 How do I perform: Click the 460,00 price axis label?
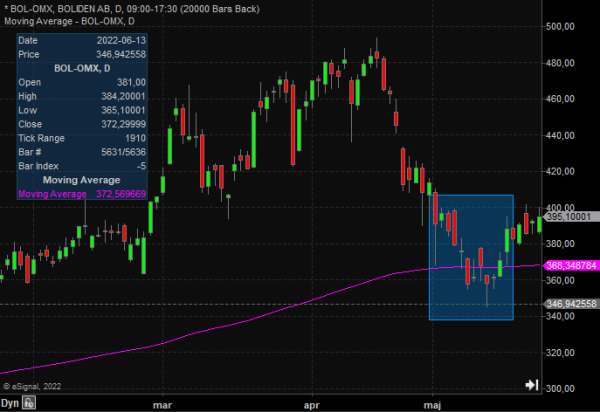coord(560,99)
